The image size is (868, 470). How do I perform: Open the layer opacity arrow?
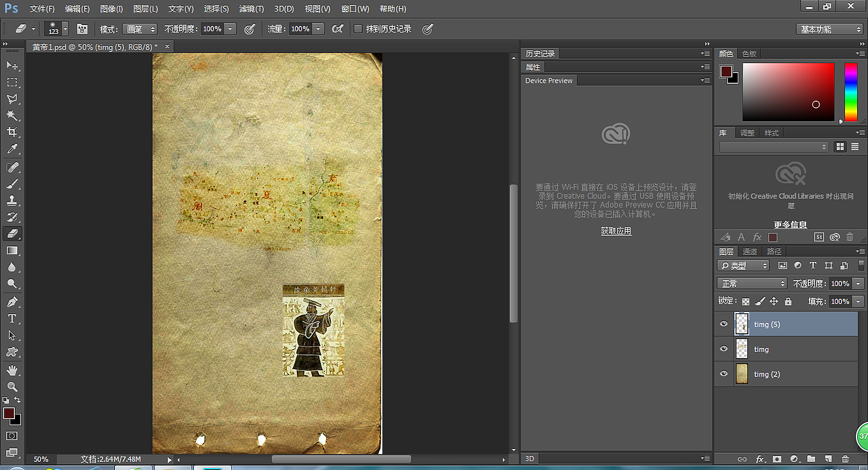point(859,283)
